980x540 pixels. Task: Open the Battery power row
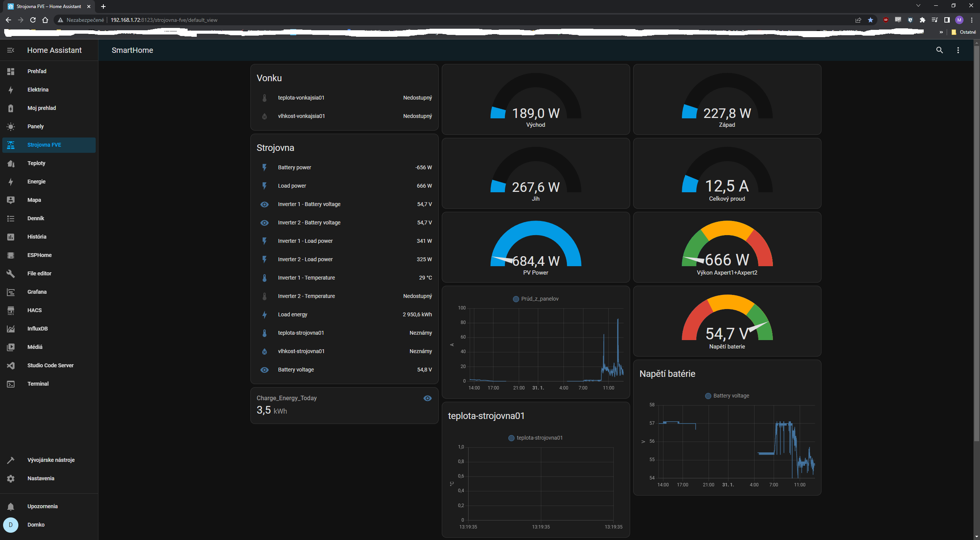(344, 167)
